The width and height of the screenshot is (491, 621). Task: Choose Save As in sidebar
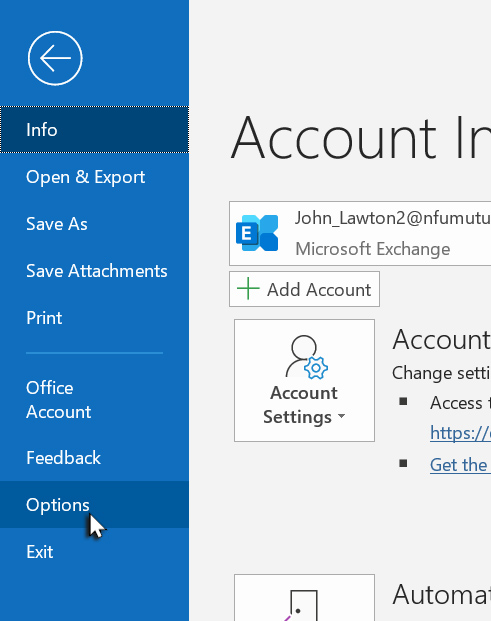tap(94, 224)
